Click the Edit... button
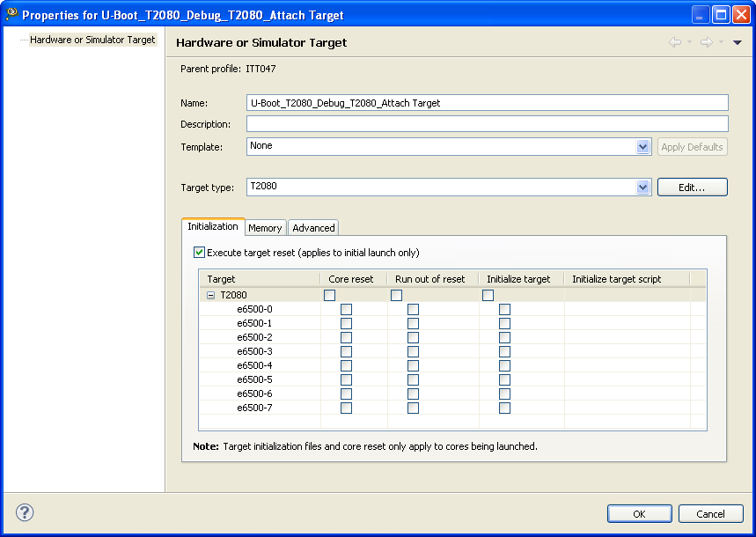The height and width of the screenshot is (537, 756). tap(692, 188)
